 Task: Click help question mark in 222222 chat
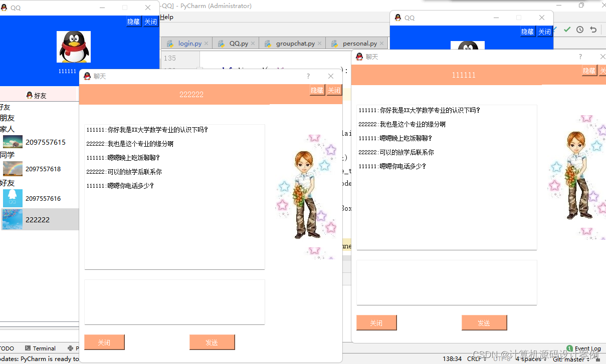(308, 76)
